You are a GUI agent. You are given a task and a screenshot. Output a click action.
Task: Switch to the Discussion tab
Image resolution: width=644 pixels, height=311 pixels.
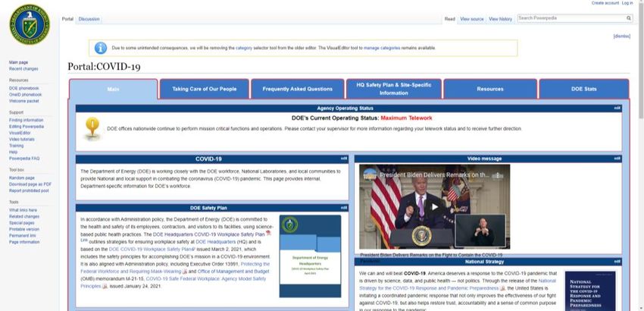point(89,19)
